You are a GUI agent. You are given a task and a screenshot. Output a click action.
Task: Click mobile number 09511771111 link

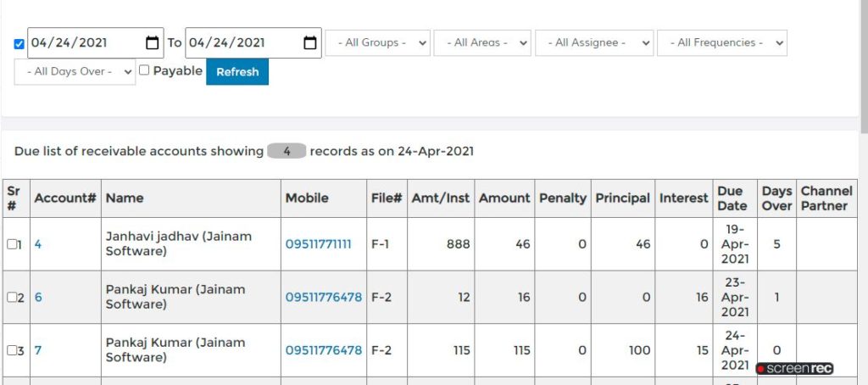click(319, 244)
